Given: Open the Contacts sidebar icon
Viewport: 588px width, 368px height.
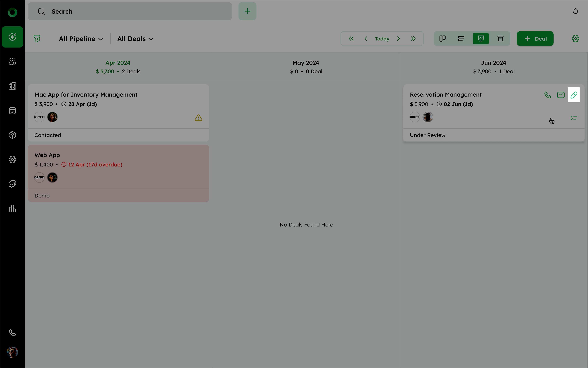Looking at the screenshot, I should point(12,62).
